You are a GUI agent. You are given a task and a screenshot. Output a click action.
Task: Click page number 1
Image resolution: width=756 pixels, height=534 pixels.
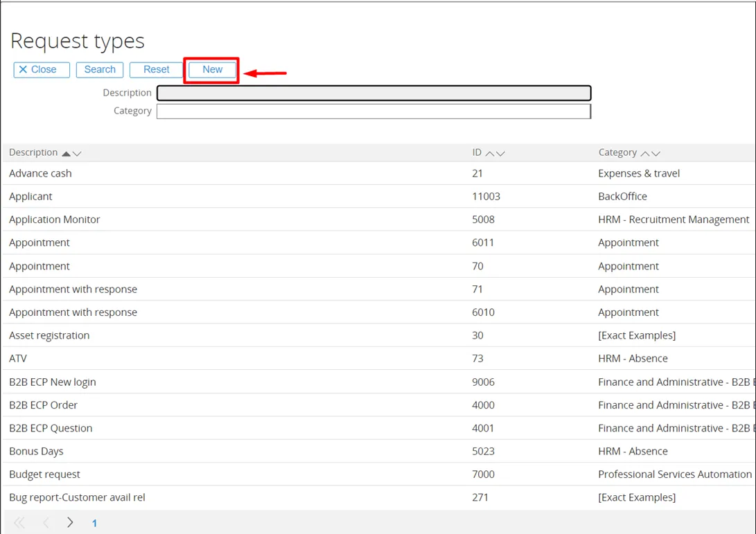[x=94, y=523]
